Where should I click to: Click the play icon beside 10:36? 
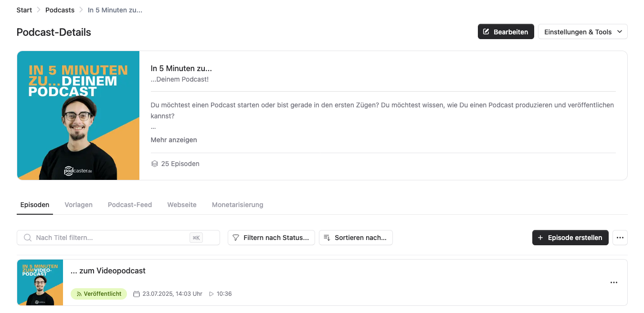click(x=211, y=294)
